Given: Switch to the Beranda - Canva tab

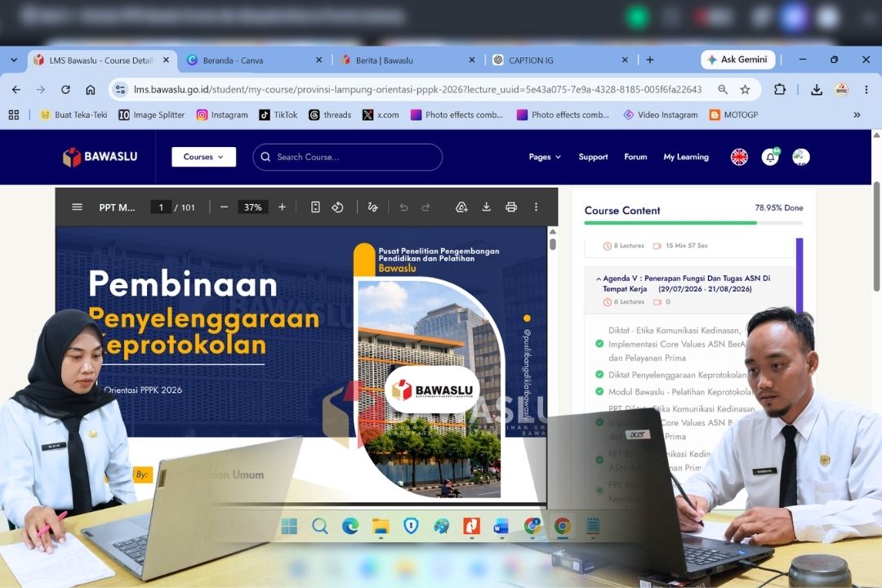Looking at the screenshot, I should 255,60.
